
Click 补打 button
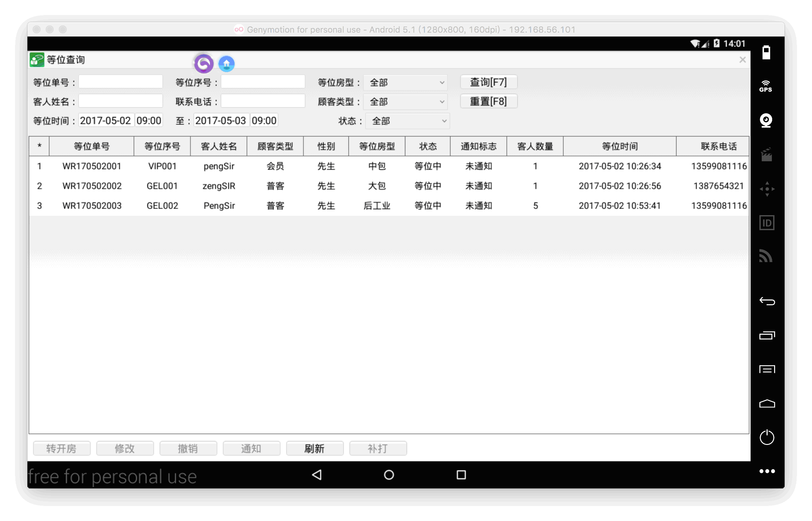(x=378, y=449)
